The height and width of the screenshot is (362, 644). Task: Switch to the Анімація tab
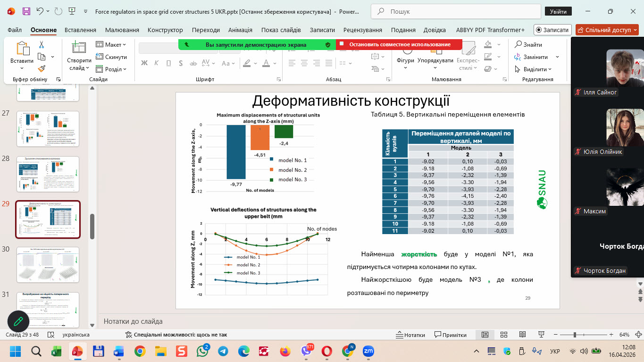240,30
